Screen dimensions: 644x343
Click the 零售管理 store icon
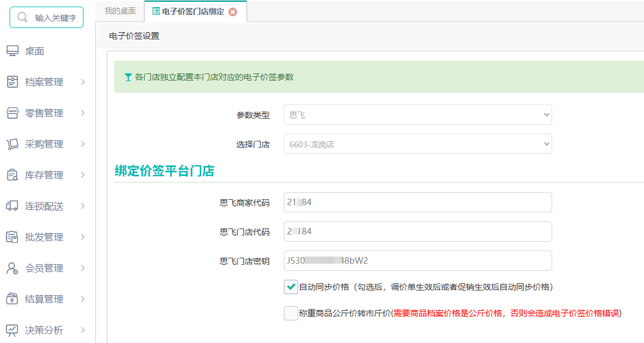13,113
